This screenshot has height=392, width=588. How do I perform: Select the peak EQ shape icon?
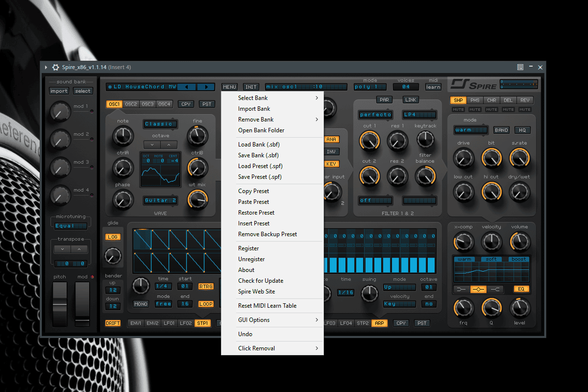(x=478, y=289)
